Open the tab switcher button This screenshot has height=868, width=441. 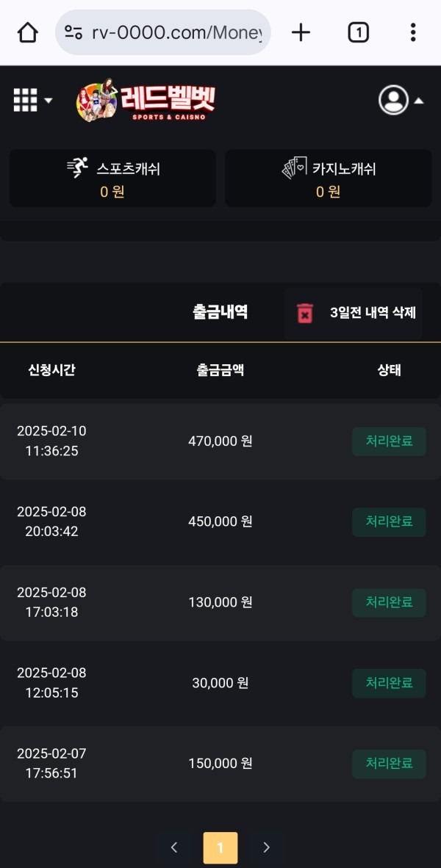pyautogui.click(x=358, y=32)
